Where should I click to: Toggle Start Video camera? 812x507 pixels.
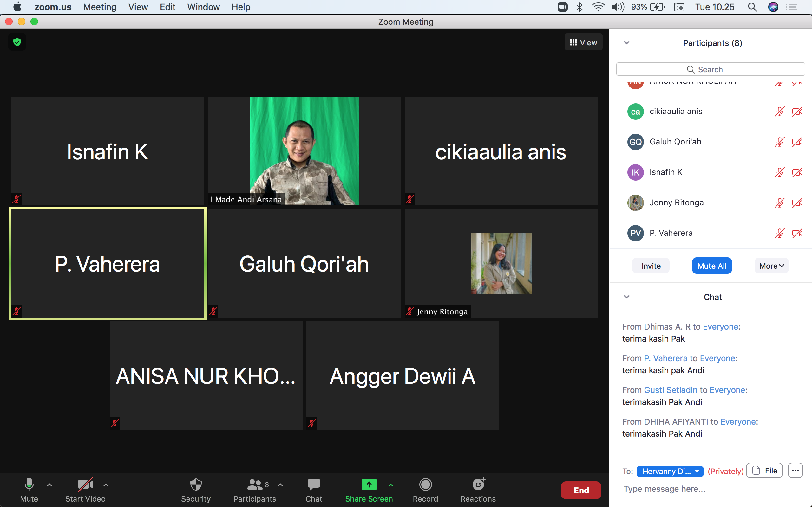point(85,485)
